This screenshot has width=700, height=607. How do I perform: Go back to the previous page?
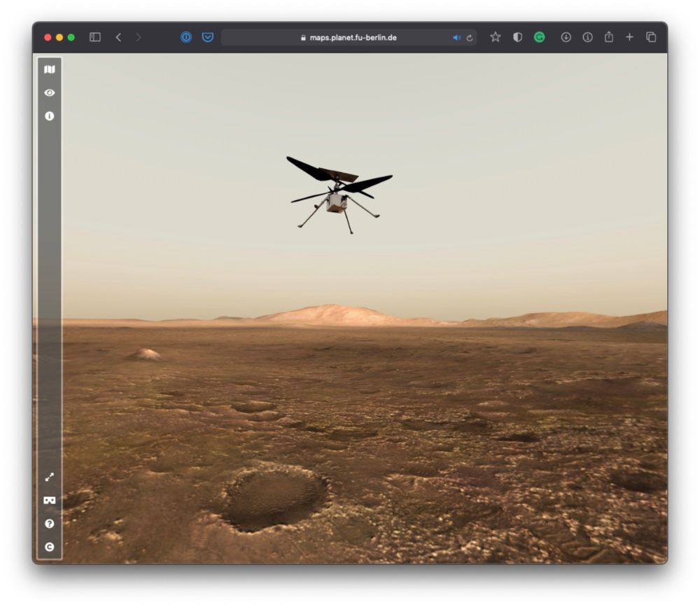118,37
